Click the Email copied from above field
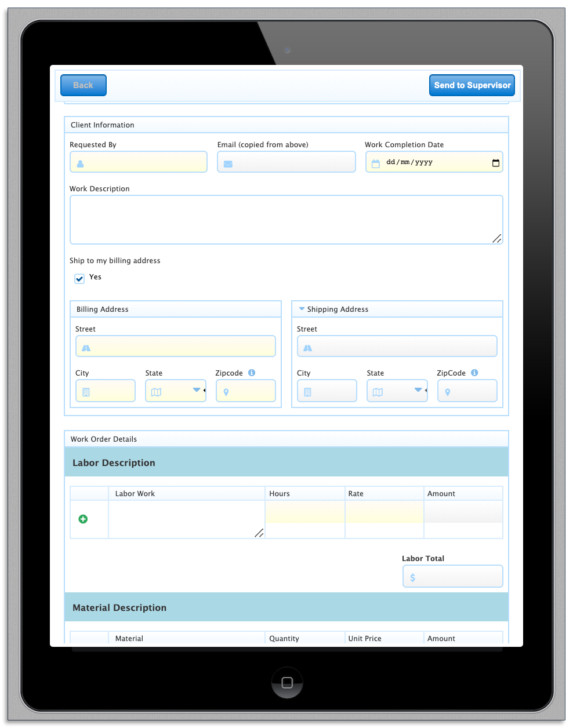573x728 pixels. click(286, 162)
